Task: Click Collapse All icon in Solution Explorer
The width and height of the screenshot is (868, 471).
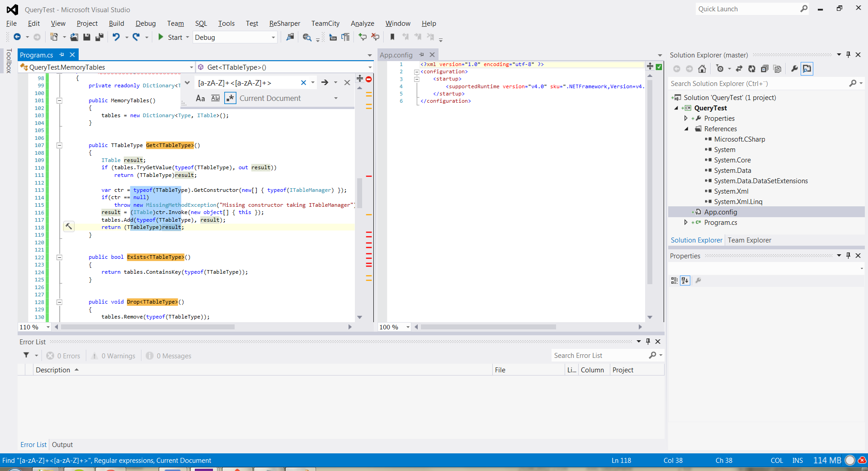Action: (x=764, y=69)
